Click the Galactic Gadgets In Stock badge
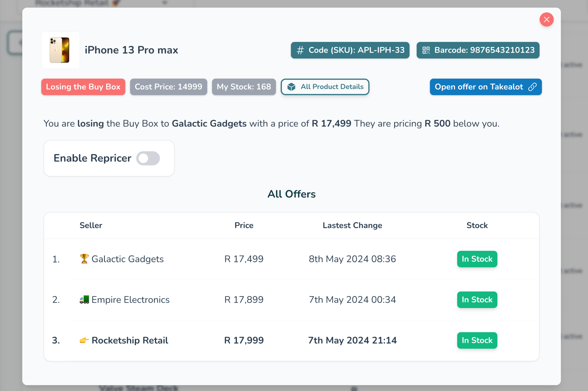The width and height of the screenshot is (588, 391). pos(477,259)
